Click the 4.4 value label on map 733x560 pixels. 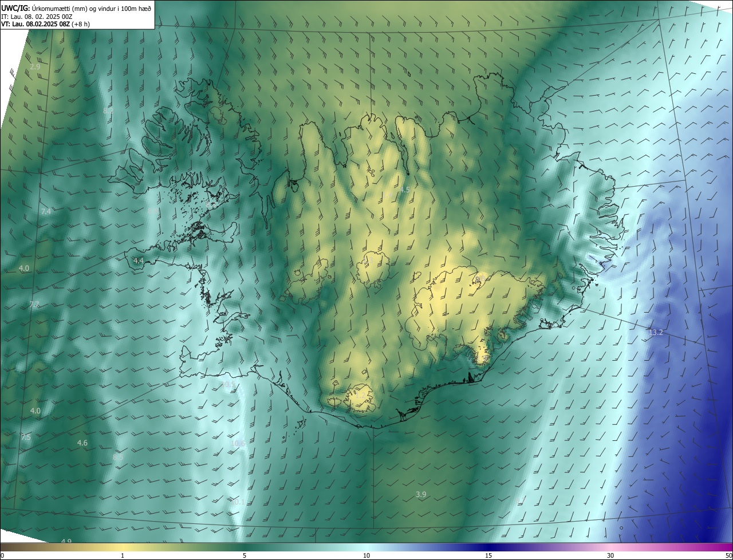tap(139, 261)
